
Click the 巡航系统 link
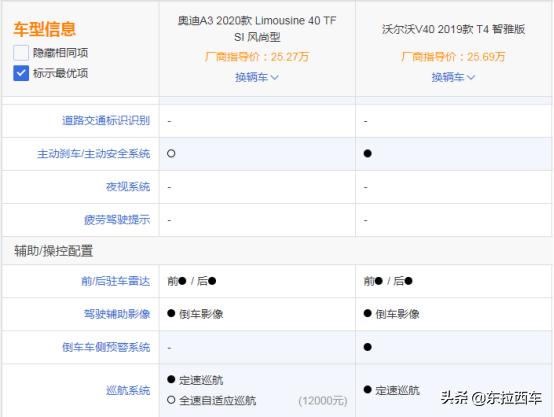pos(128,390)
